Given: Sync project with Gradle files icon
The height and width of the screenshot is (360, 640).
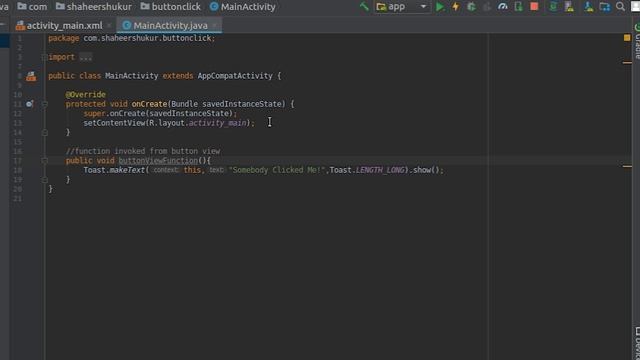Looking at the screenshot, I should pos(553,7).
